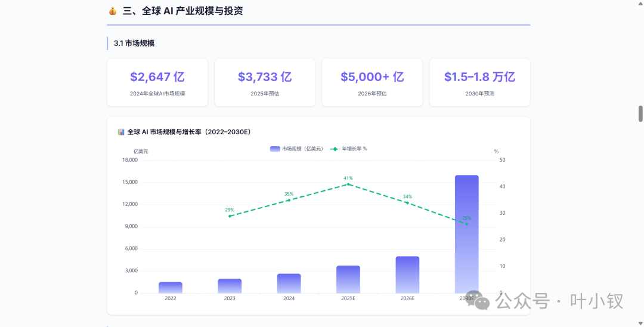Screen dimensions: 644x327
Task: Click the 34% growth point for 2026E
Action: click(x=407, y=202)
